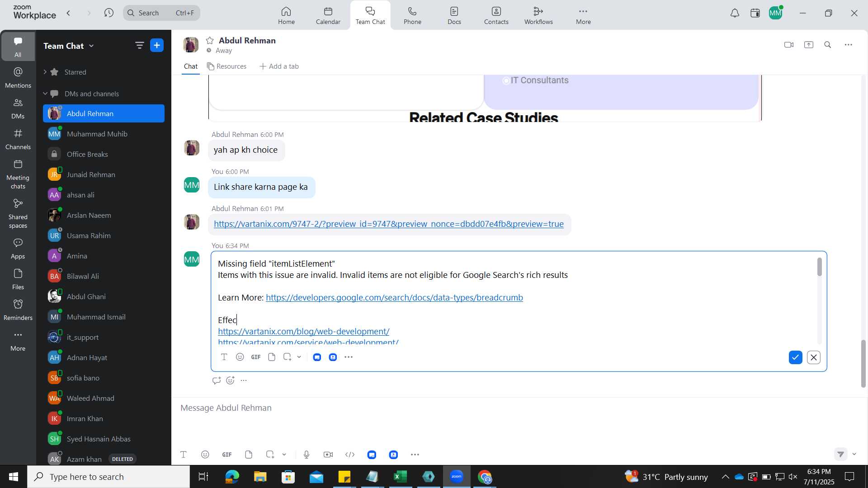
Task: Open the Workflows tab
Action: click(538, 15)
